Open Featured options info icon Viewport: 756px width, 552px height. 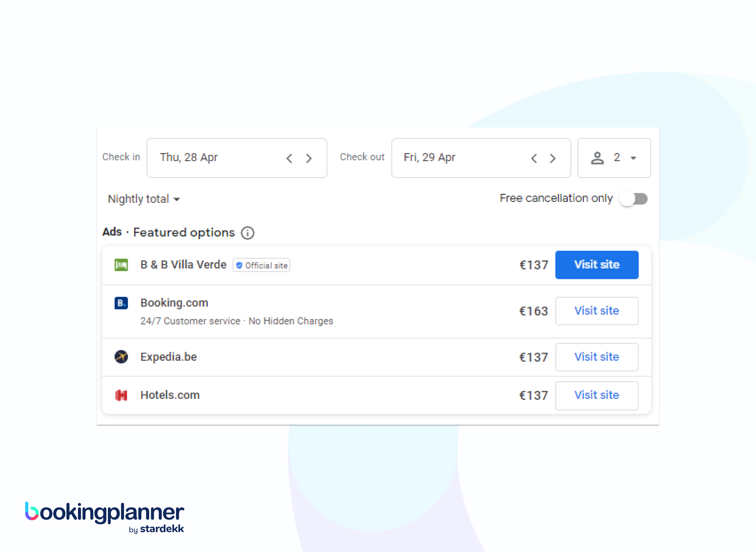point(247,233)
